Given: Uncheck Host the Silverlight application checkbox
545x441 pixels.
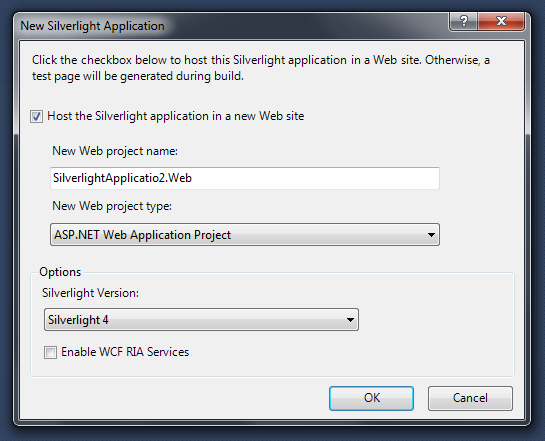Looking at the screenshot, I should (36, 116).
